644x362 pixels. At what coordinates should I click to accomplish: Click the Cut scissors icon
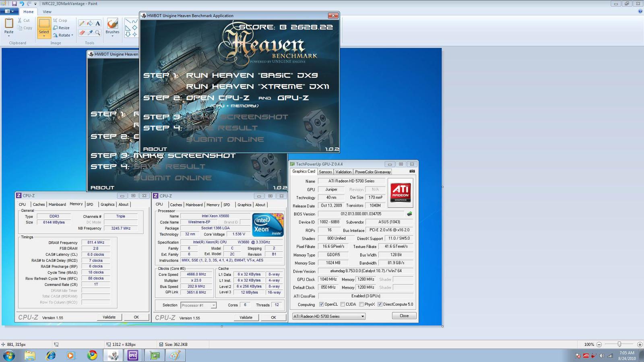[20, 20]
